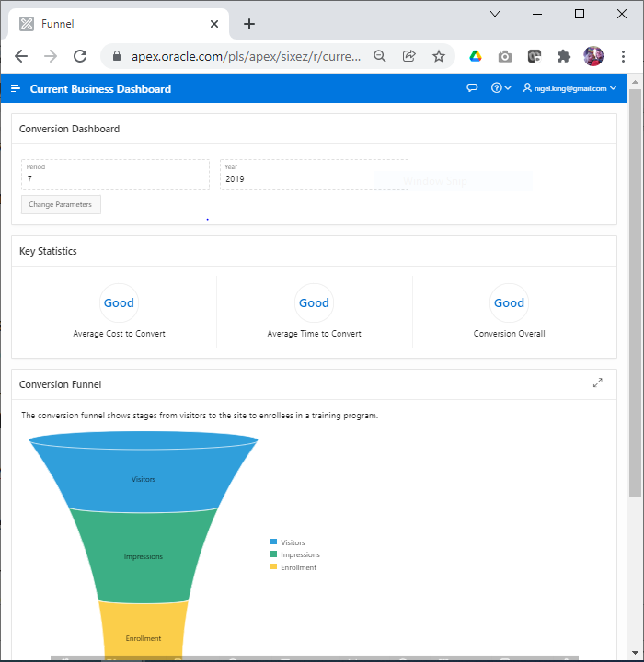Viewport: 644px width, 662px height.
Task: Open the Extensions puzzle piece menu
Action: [x=564, y=56]
